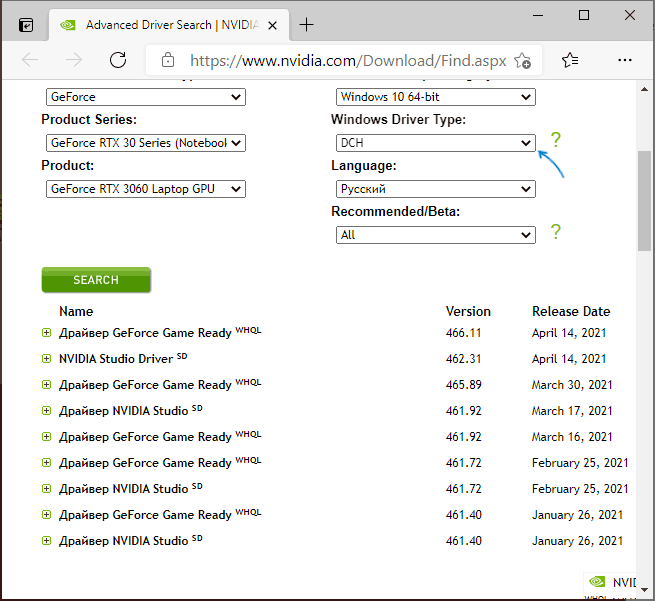The height and width of the screenshot is (601, 655).
Task: Click the vertical scrollbar thumb
Action: (x=644, y=200)
